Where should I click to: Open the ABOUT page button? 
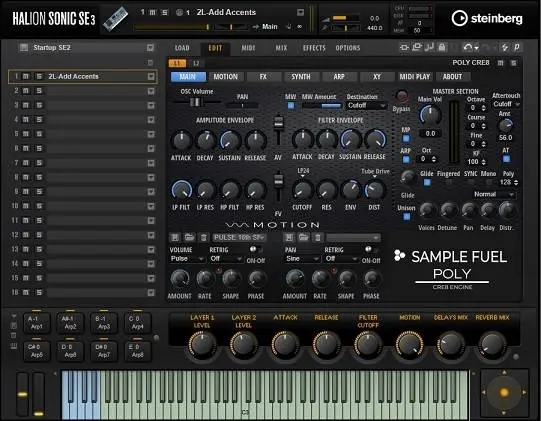(452, 77)
